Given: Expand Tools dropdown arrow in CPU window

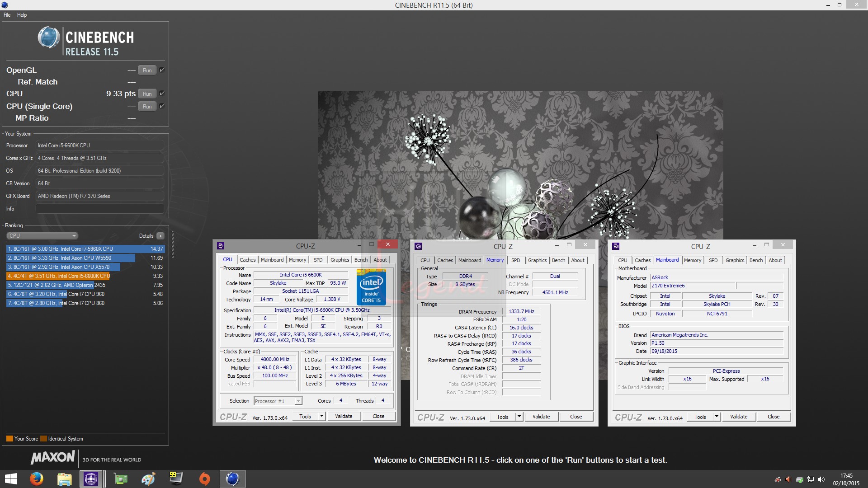Looking at the screenshot, I should [x=321, y=416].
